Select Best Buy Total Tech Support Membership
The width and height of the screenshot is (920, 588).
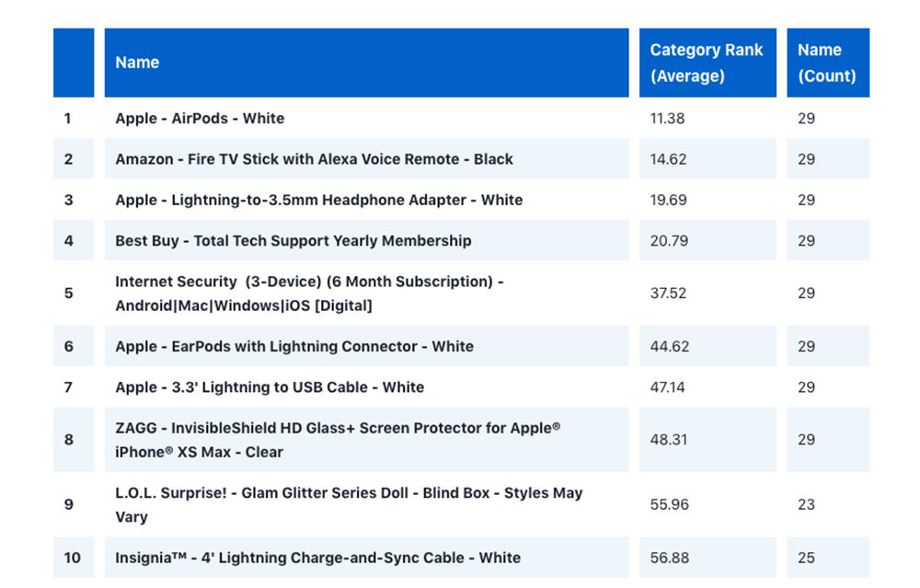293,241
